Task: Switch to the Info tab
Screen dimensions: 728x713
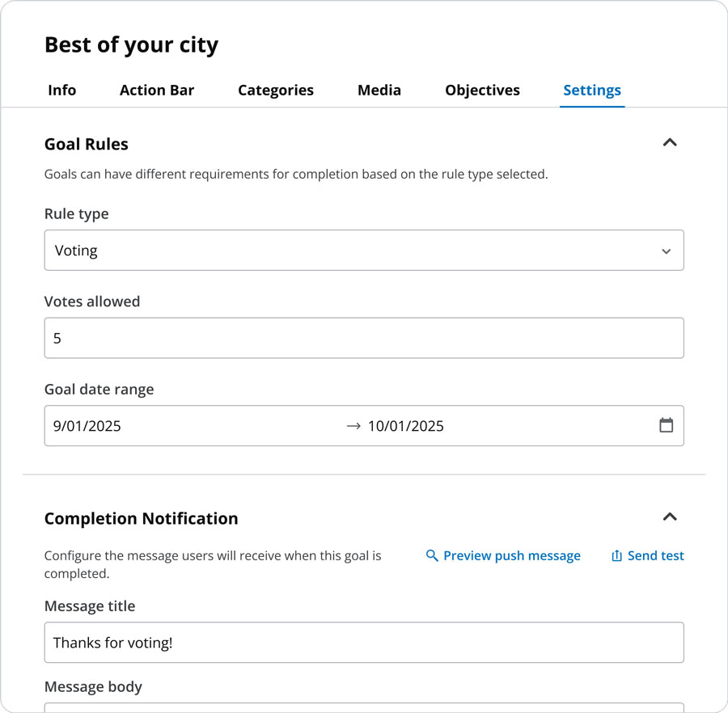Action: (61, 91)
